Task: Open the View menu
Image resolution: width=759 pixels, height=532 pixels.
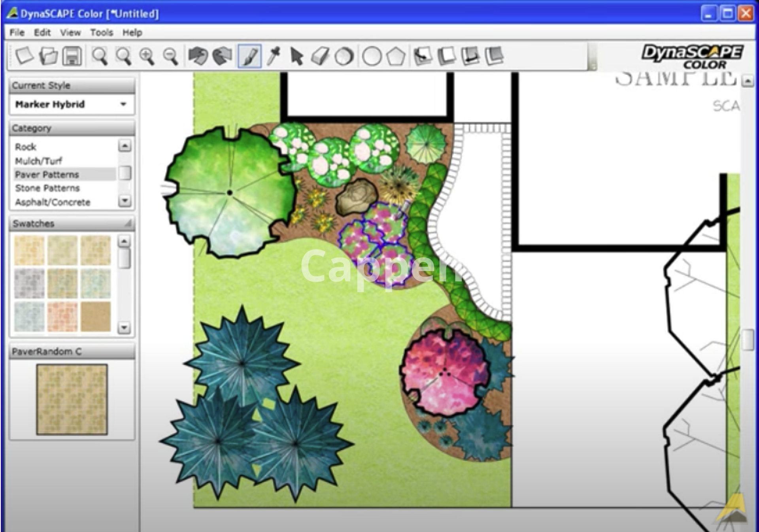Action: point(70,32)
